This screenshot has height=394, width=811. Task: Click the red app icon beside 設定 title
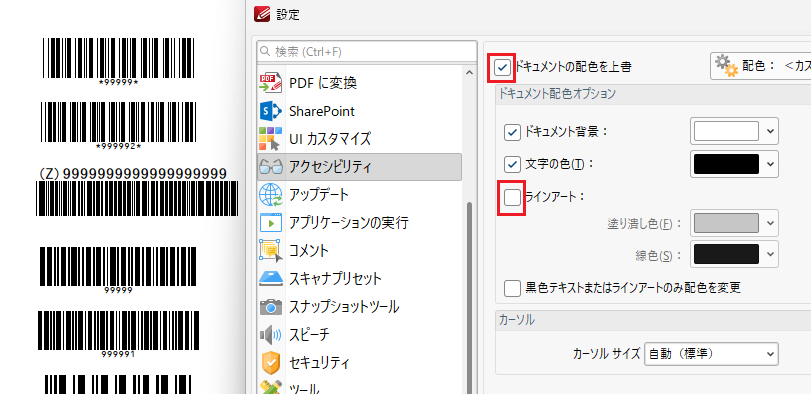[x=262, y=14]
